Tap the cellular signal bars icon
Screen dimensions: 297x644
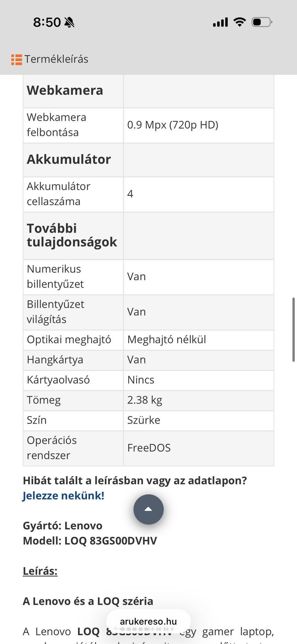click(x=220, y=22)
